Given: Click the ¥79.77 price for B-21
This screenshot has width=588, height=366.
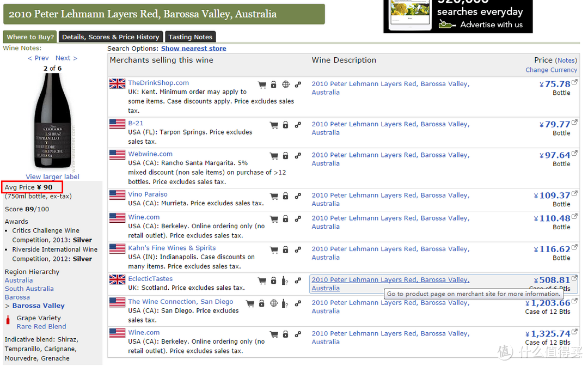Looking at the screenshot, I should (x=555, y=124).
